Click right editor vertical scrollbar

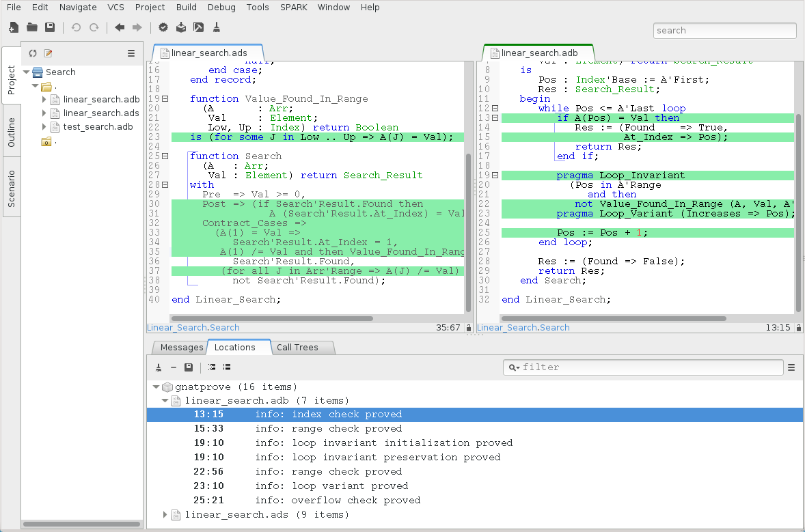pyautogui.click(x=798, y=213)
